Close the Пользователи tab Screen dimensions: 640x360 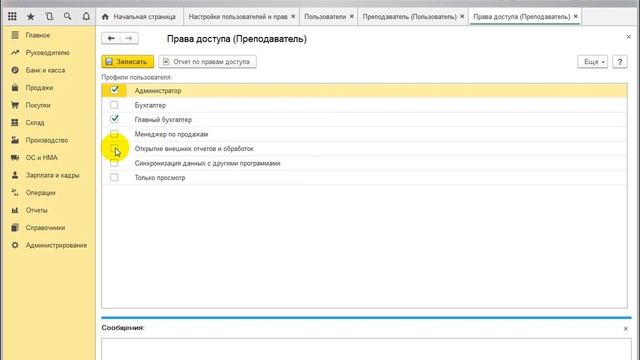point(351,16)
